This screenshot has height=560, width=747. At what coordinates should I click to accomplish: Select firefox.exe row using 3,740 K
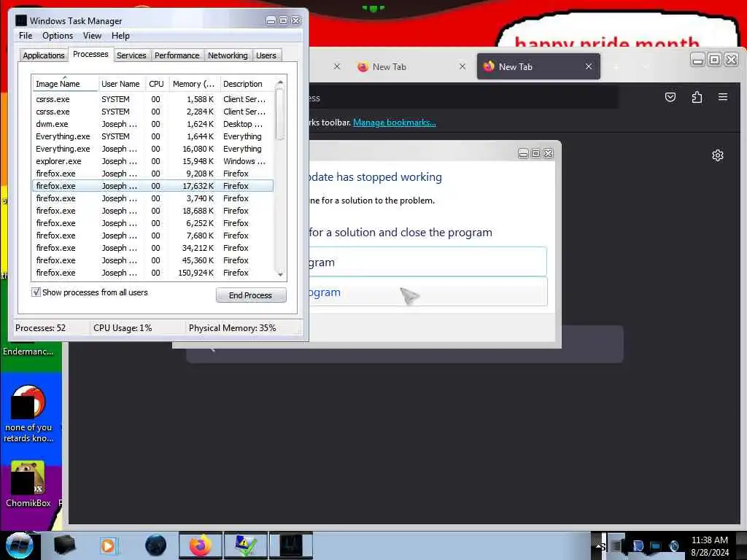[152, 198]
